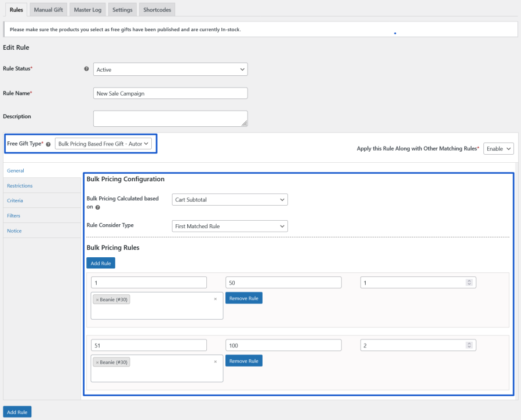Open Bulk Pricing Calculated based on dropdown

click(229, 200)
